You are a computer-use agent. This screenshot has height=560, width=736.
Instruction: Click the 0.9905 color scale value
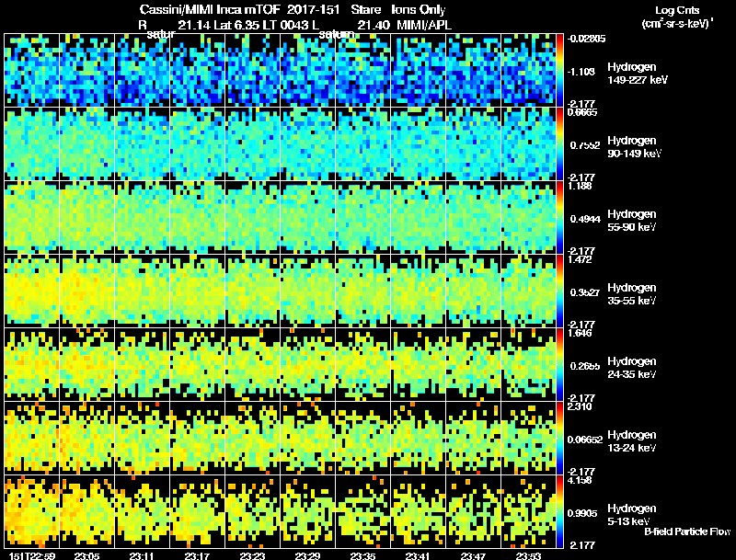(x=582, y=513)
